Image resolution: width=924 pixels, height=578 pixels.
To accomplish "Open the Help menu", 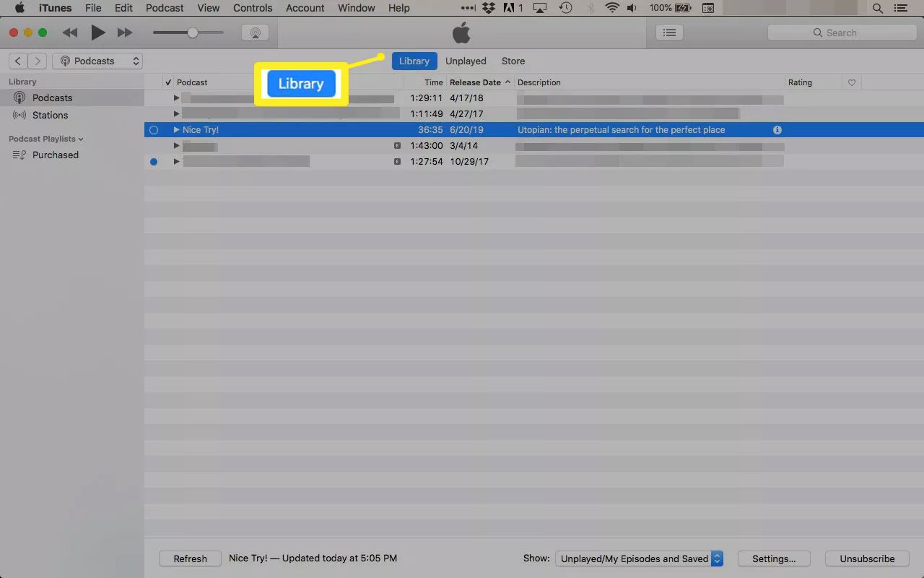I will [x=399, y=8].
